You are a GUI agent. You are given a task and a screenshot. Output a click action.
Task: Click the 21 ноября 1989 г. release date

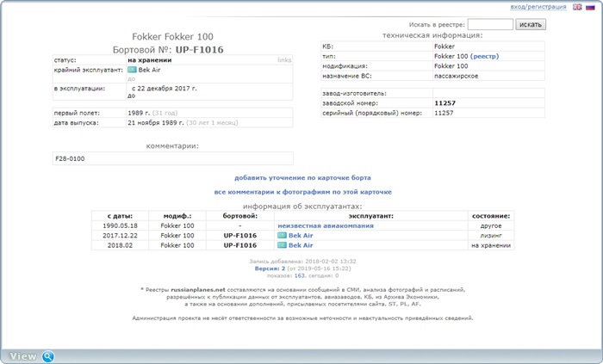coord(156,123)
